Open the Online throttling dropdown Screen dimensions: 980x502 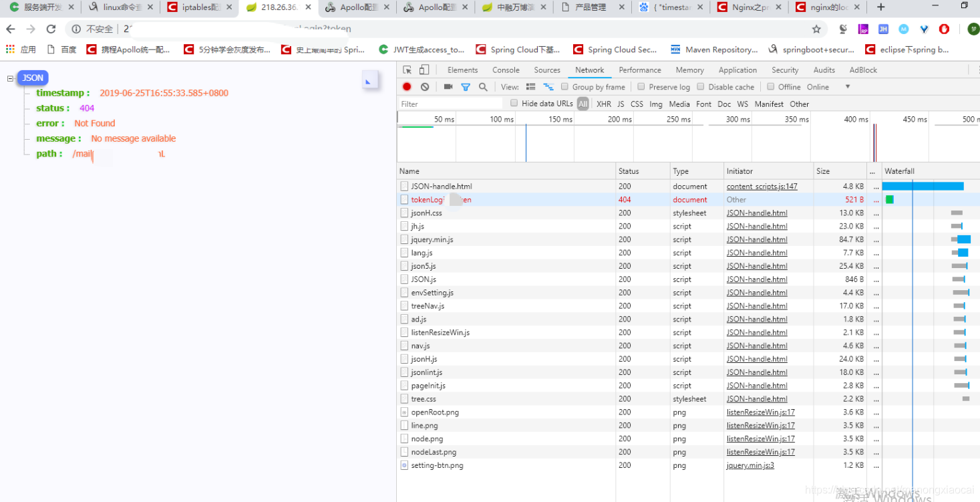click(x=828, y=87)
